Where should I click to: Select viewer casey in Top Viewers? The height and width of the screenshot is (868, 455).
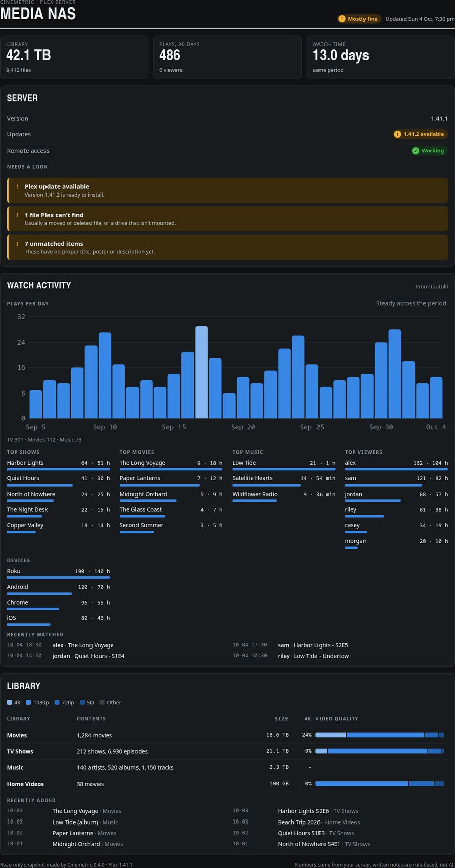[352, 525]
